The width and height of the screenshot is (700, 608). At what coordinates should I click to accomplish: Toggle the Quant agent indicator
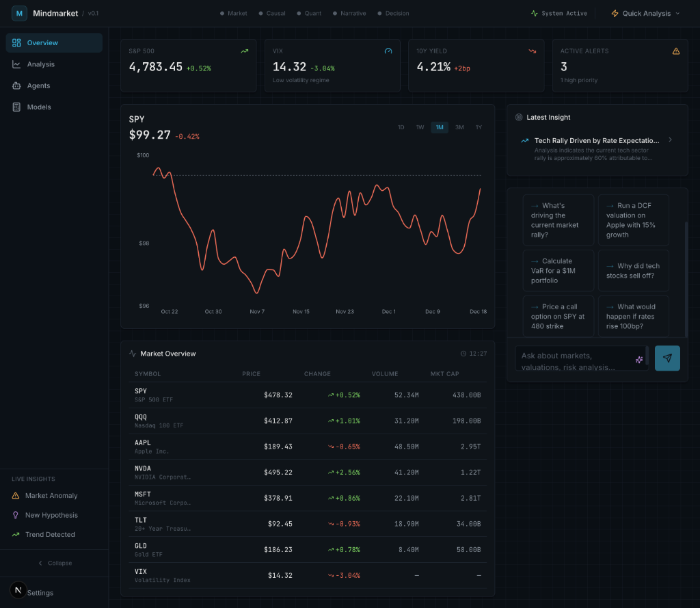tap(309, 14)
